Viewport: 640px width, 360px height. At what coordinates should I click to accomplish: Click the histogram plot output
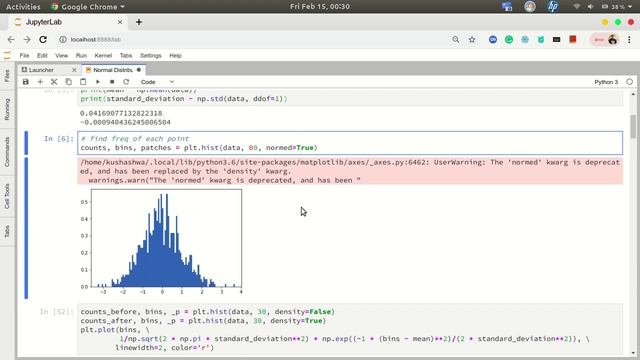point(162,242)
